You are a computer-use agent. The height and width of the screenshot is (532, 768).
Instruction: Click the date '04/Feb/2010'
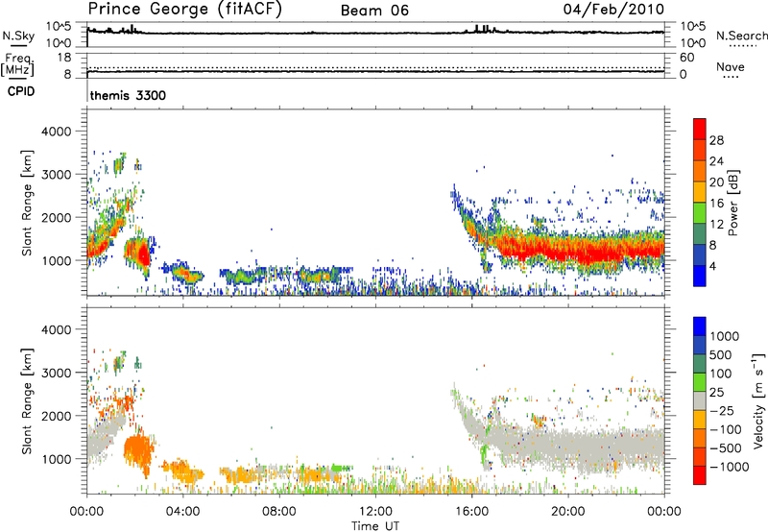click(613, 9)
